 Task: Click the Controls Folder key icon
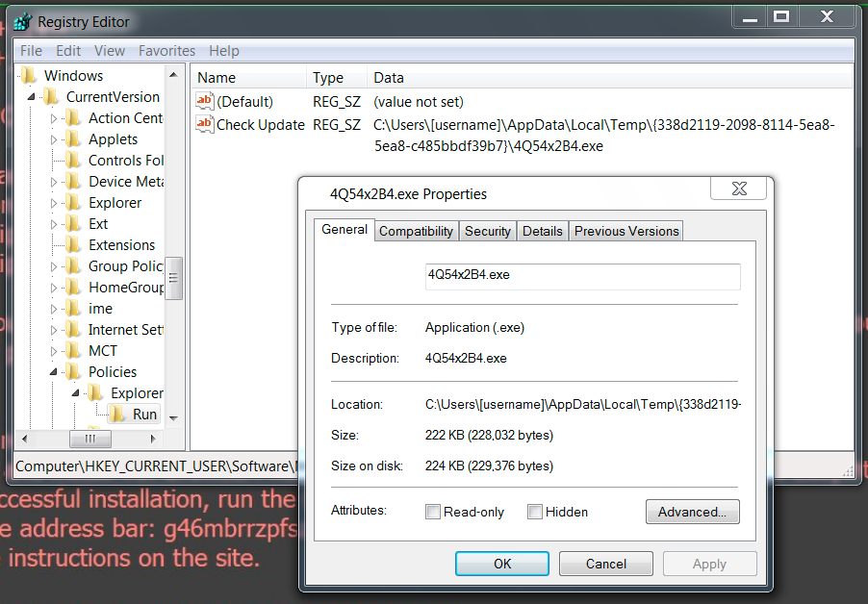point(73,161)
